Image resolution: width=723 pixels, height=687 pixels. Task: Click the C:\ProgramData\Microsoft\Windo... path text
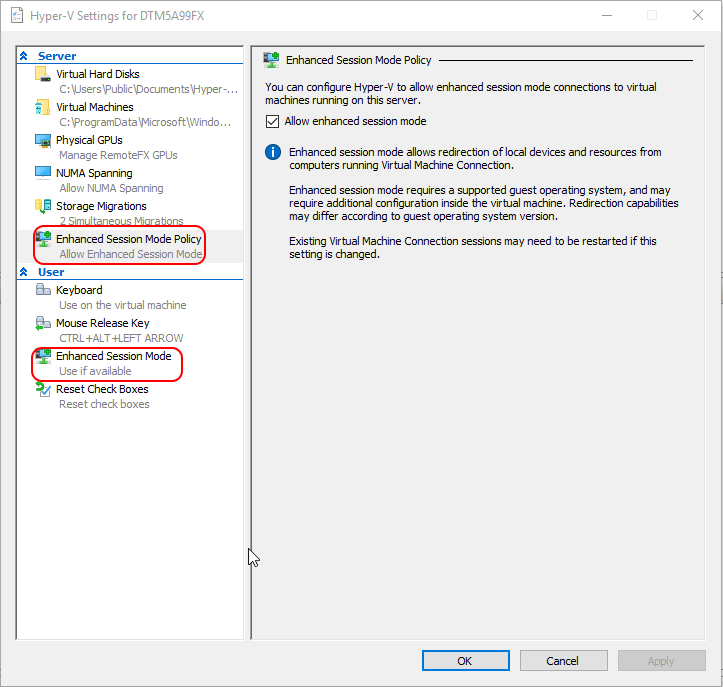(x=145, y=122)
